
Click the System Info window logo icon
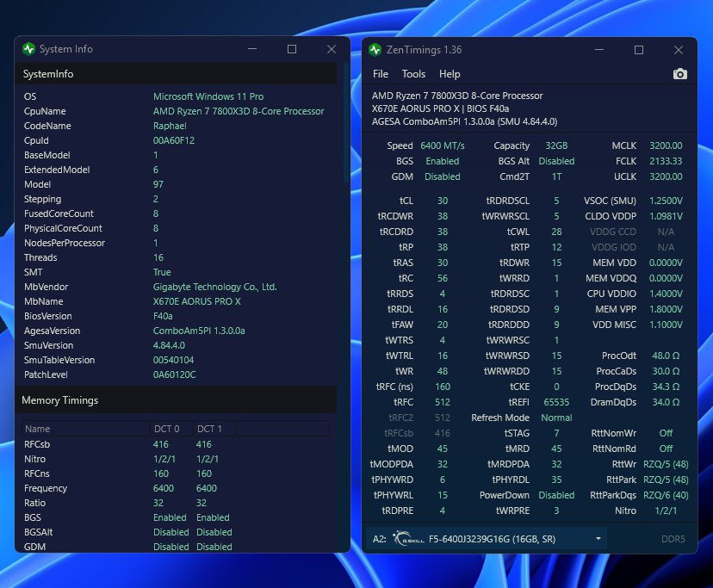(28, 49)
